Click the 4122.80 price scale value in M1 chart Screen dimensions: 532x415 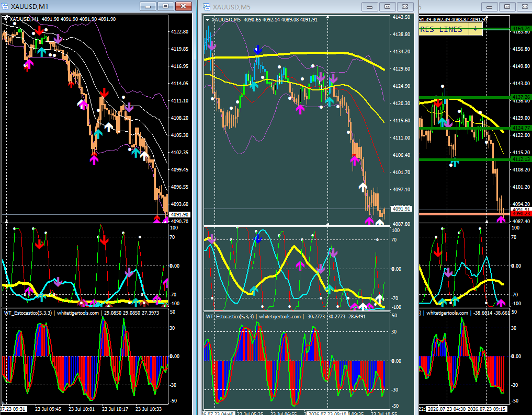[x=180, y=31]
